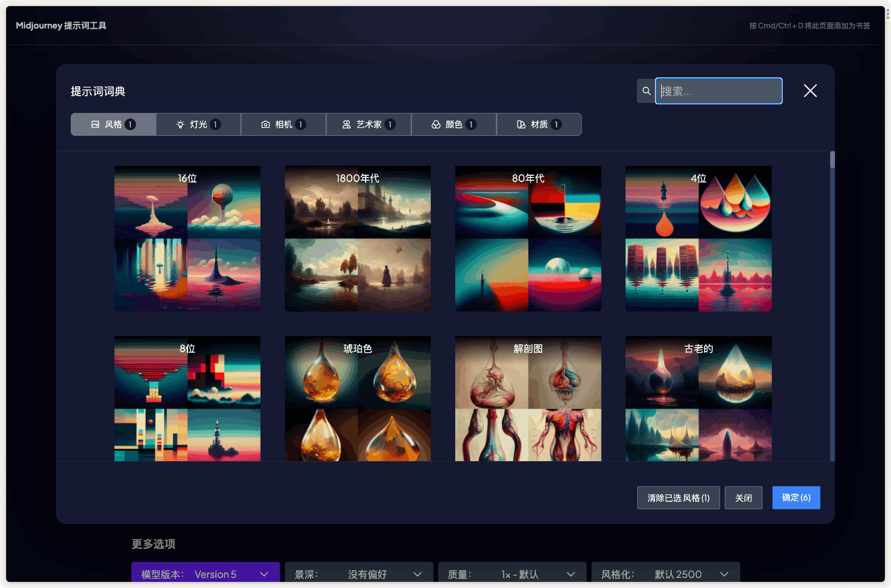Toggle the 80年代 style selection

point(528,239)
